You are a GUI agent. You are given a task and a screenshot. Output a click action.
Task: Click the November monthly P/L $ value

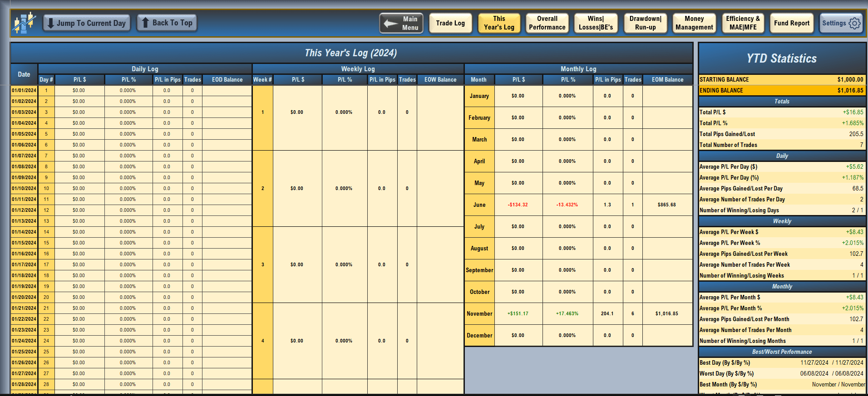[x=518, y=313]
